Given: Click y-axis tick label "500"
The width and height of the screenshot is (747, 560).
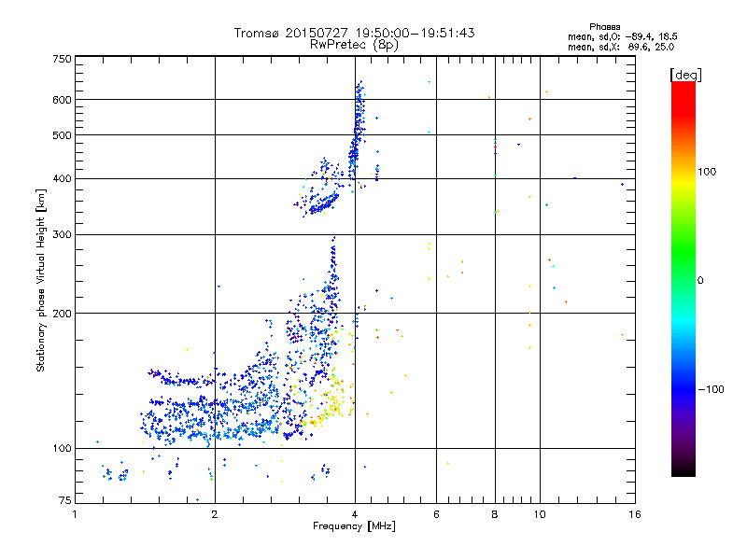Looking at the screenshot, I should [x=62, y=135].
